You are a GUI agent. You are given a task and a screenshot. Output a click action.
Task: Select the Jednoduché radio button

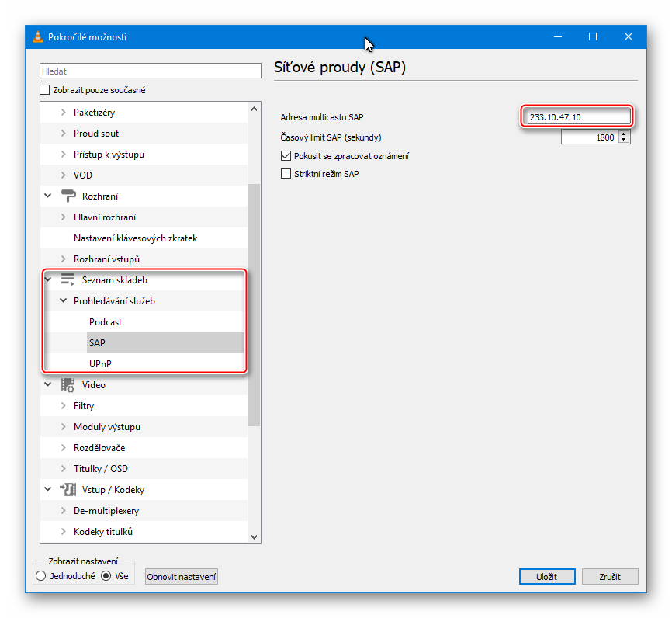click(x=41, y=576)
